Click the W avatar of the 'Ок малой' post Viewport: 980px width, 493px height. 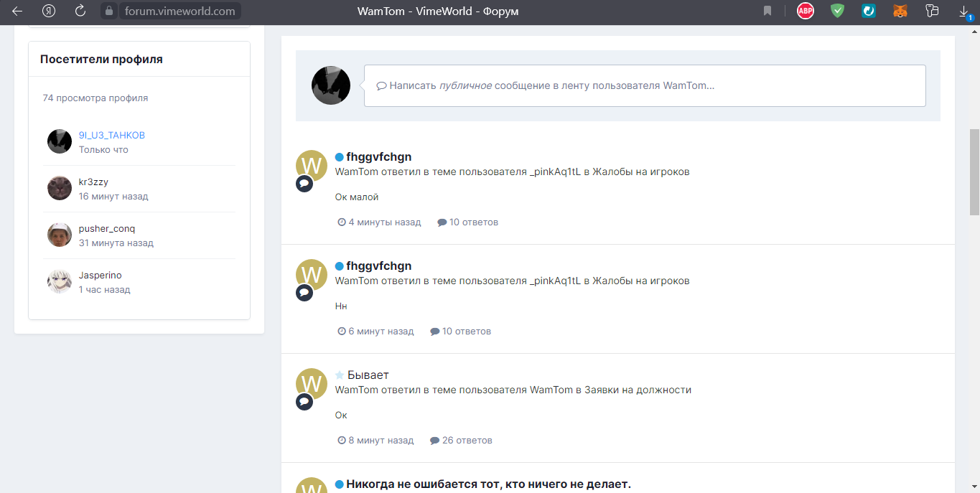312,166
